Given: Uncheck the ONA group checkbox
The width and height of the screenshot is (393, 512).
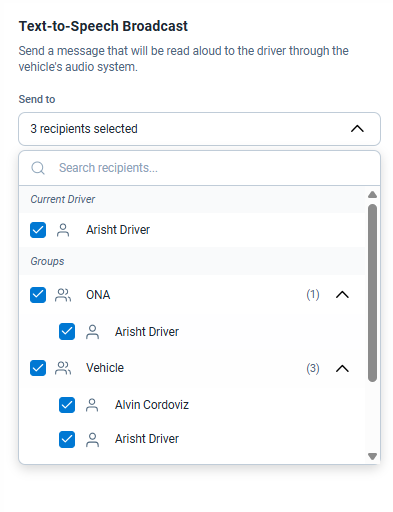Looking at the screenshot, I should [38, 295].
